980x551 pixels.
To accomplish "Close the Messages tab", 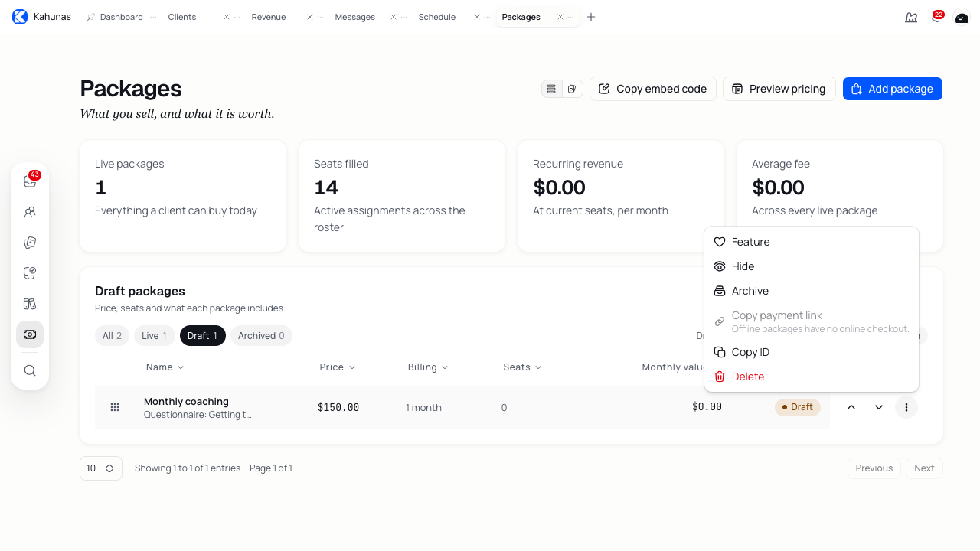I will click(x=394, y=17).
